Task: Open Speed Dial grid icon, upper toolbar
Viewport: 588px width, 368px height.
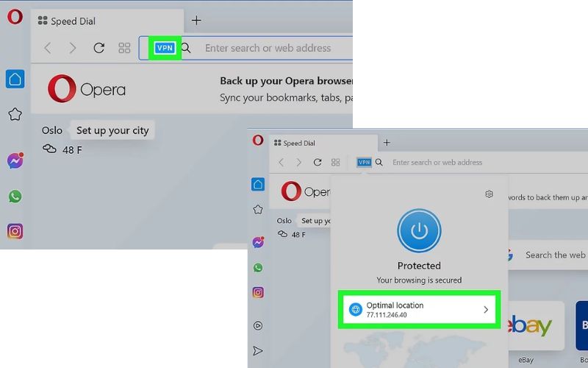Action: 124,48
